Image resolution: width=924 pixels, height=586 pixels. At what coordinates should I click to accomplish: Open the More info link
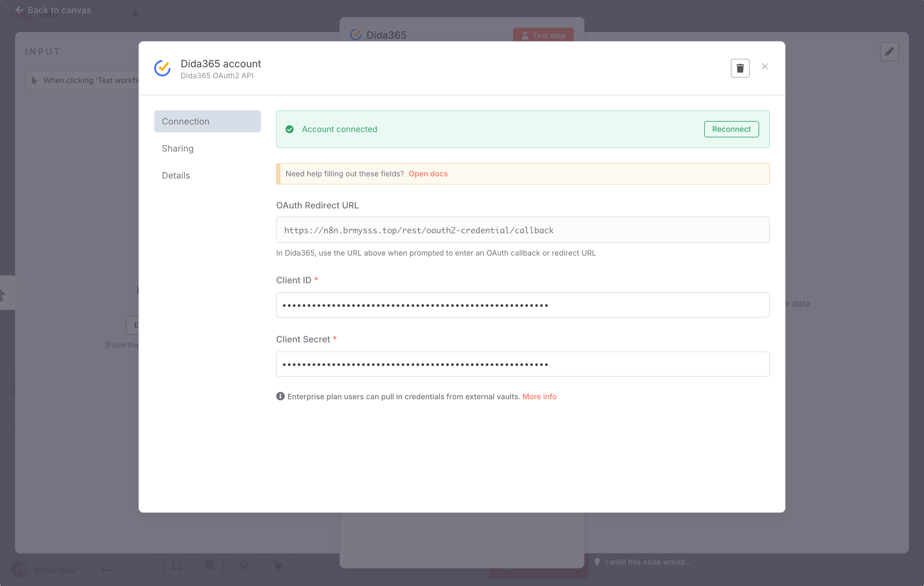click(x=539, y=396)
